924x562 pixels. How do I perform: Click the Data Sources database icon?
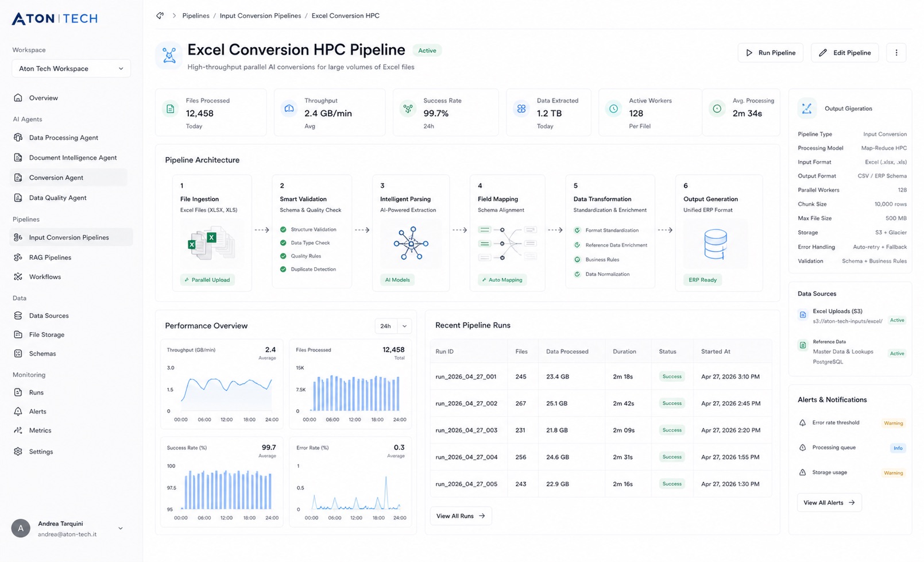[x=18, y=315]
